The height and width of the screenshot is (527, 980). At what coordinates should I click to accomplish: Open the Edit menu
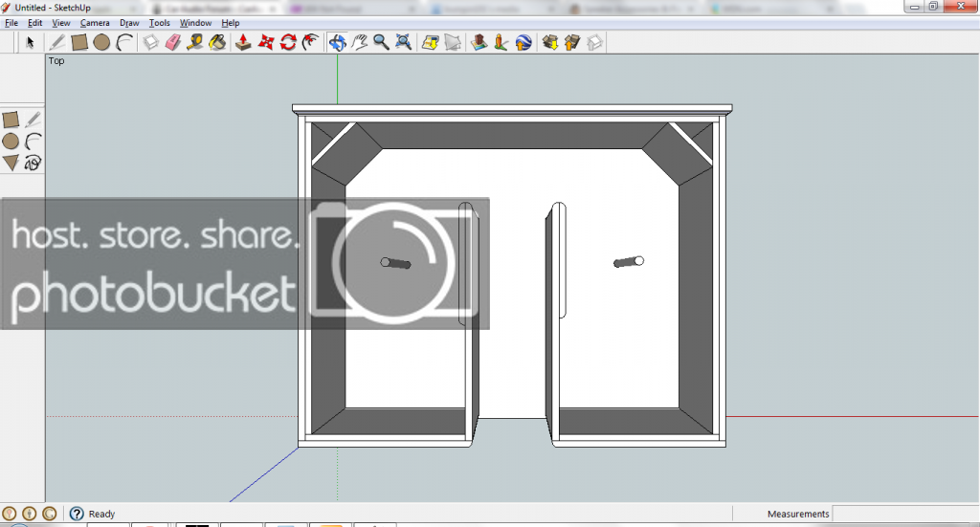[35, 23]
